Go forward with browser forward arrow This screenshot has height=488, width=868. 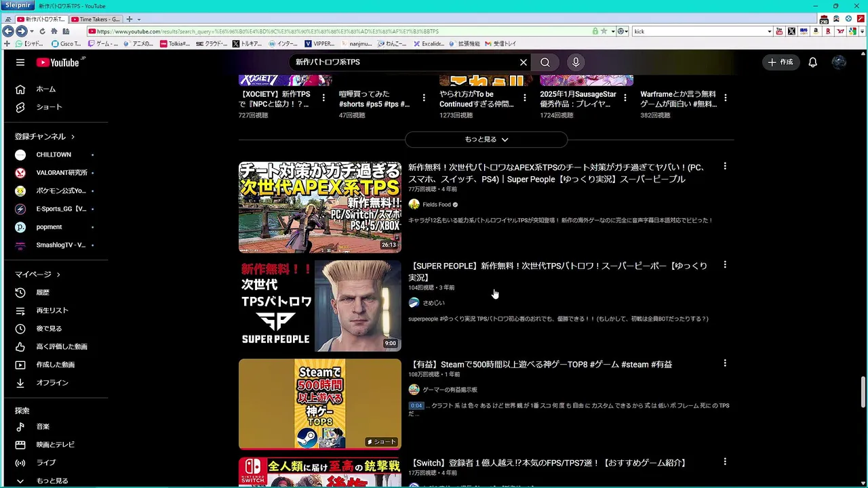(21, 31)
